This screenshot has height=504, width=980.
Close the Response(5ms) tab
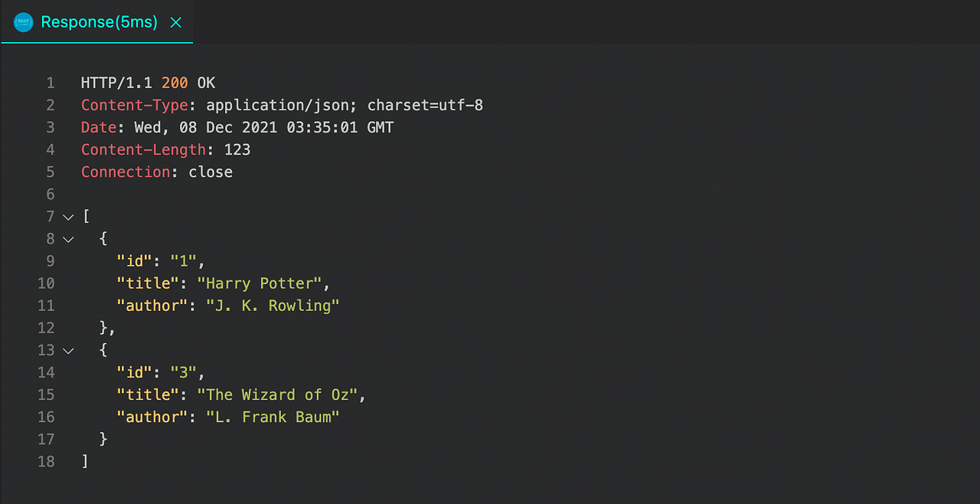tap(175, 22)
